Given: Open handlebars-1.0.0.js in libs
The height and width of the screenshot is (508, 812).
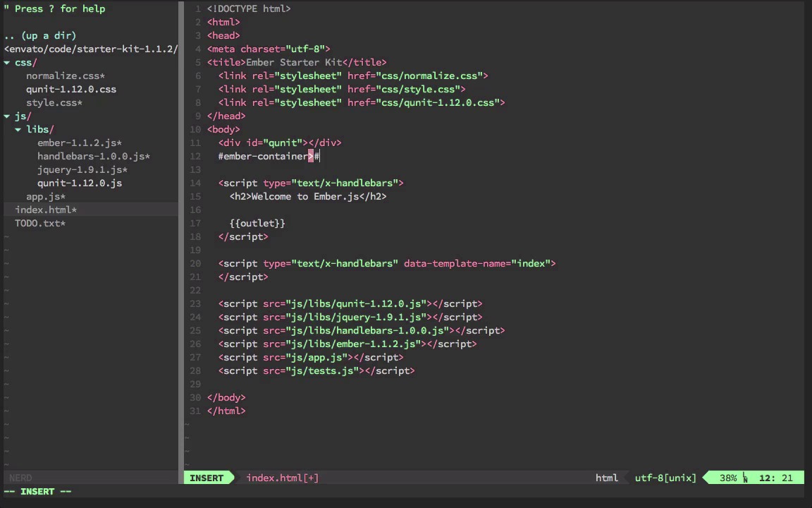Looking at the screenshot, I should tap(94, 157).
